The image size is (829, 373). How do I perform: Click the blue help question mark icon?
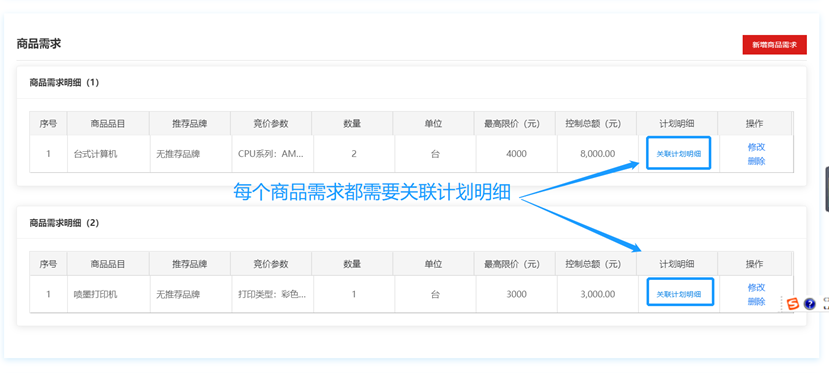click(809, 304)
